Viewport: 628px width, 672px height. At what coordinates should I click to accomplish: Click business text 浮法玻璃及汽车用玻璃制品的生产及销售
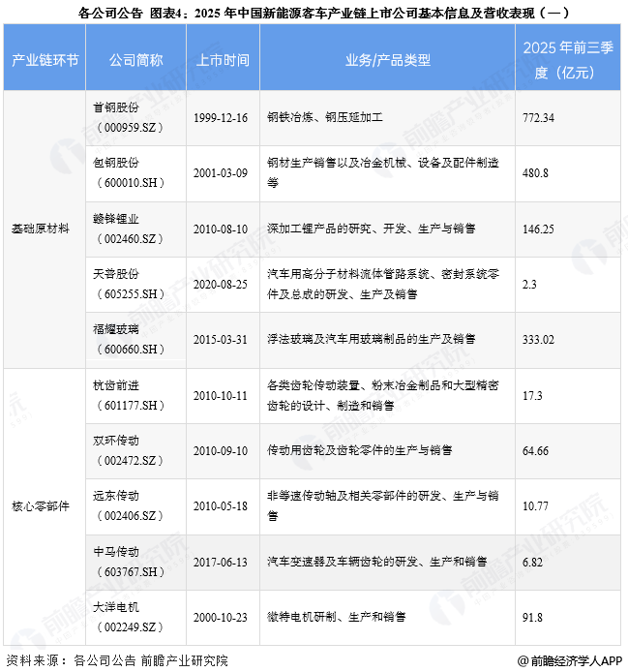pos(372,340)
